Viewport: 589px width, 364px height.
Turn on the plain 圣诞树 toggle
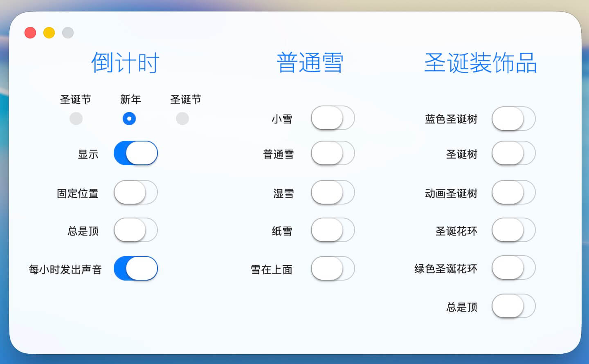tap(513, 153)
